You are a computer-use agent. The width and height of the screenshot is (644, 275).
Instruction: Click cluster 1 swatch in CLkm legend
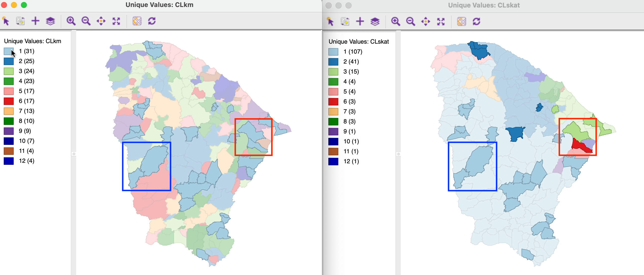[9, 51]
